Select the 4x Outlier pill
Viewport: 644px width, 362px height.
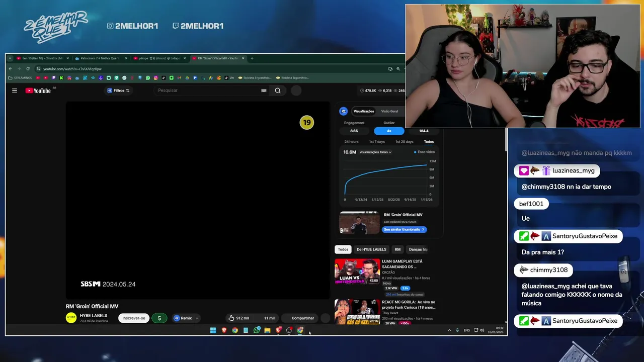tap(389, 131)
